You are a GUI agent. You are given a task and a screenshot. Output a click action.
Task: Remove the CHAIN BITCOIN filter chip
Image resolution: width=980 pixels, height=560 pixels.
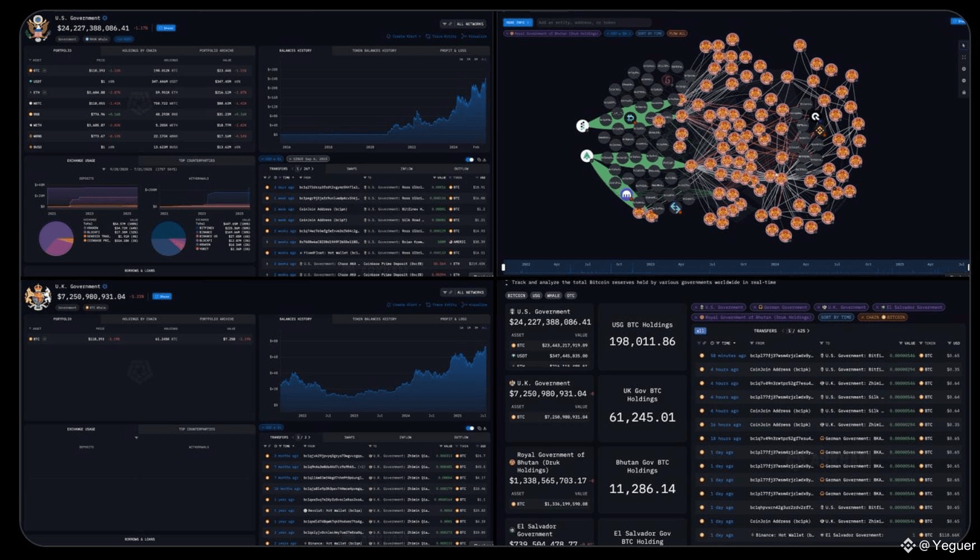pyautogui.click(x=862, y=318)
